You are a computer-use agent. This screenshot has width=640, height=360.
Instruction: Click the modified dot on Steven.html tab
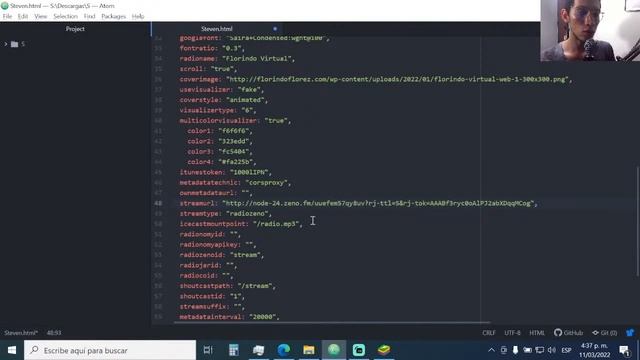click(x=275, y=29)
